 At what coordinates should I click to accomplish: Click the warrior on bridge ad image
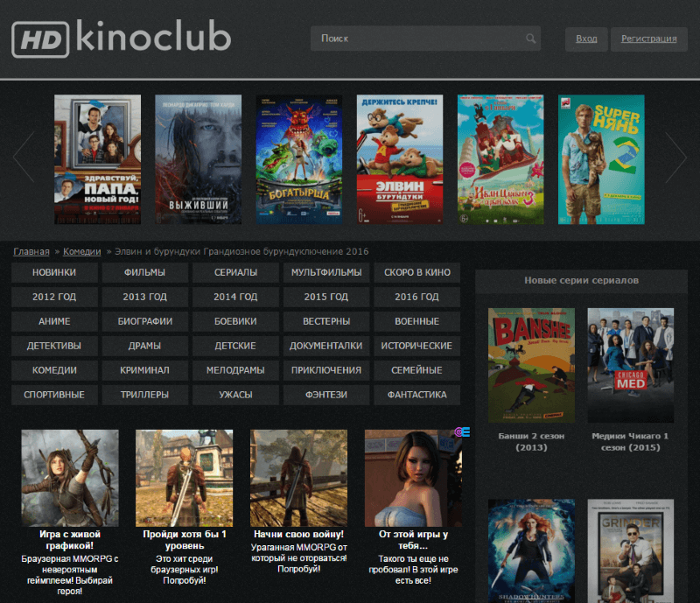click(x=298, y=479)
